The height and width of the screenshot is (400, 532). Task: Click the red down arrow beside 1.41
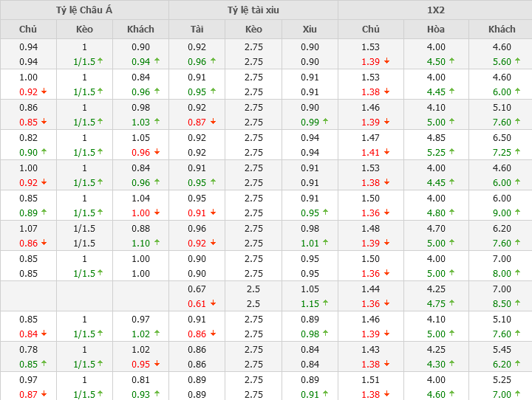387,152
